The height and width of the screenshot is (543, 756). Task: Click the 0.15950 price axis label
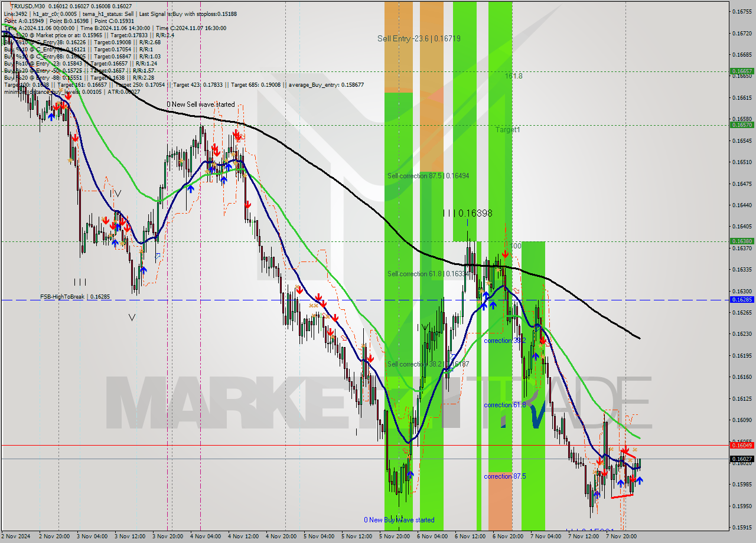(x=742, y=506)
